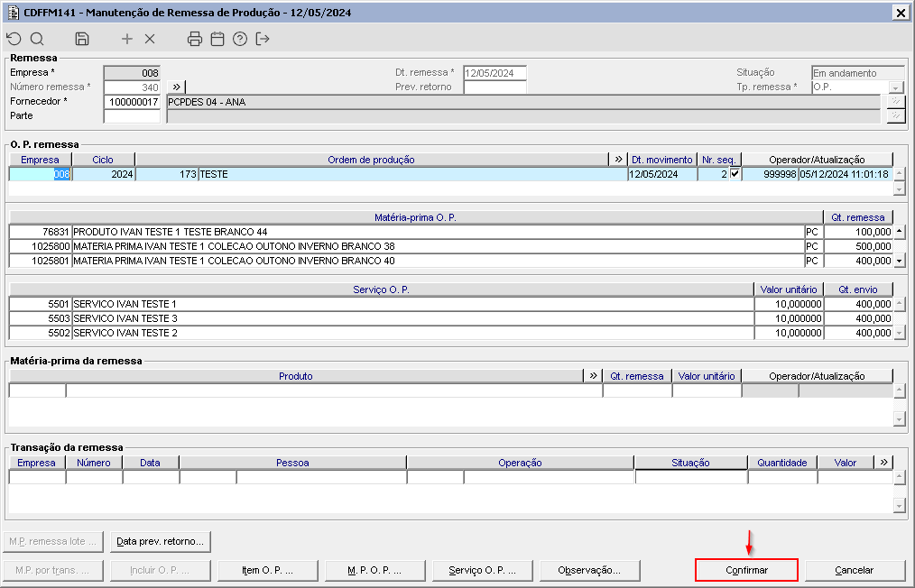Viewport: 915px width, 588px height.
Task: Click the search magnifier toolbar icon
Action: (x=37, y=39)
